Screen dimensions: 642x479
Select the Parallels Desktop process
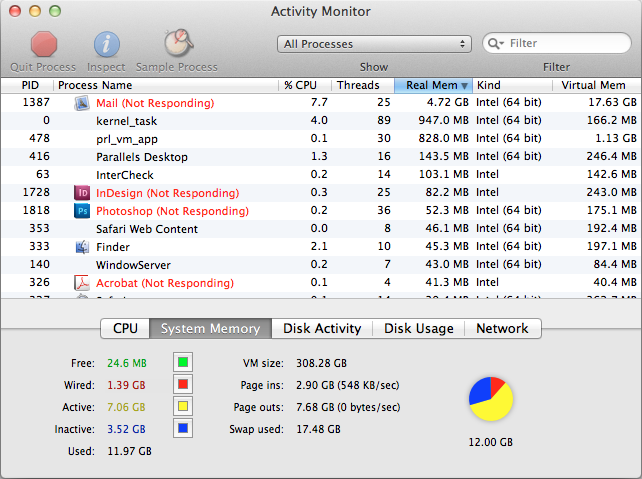click(142, 157)
